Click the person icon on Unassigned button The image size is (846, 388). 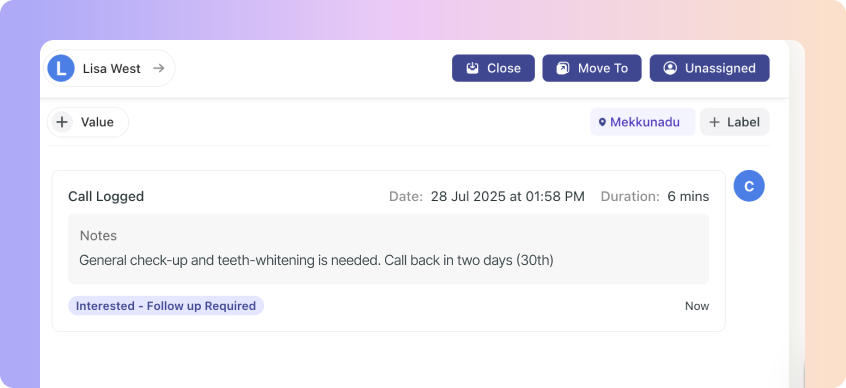coord(670,68)
